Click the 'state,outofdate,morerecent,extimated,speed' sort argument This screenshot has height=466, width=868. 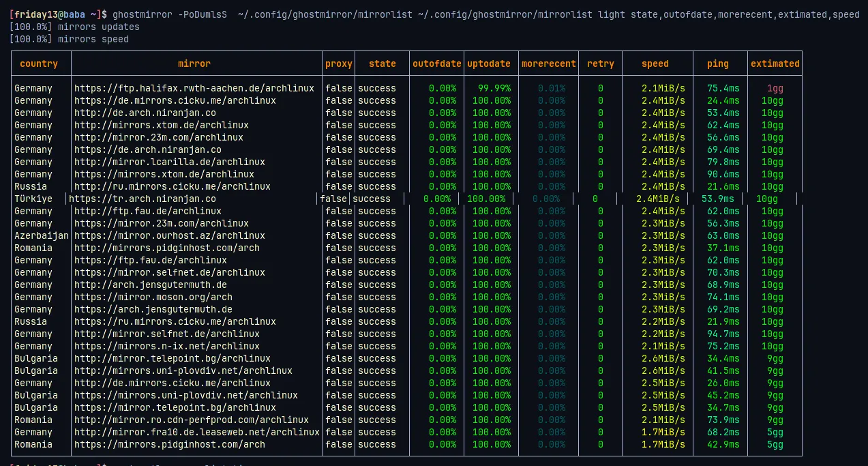click(745, 14)
